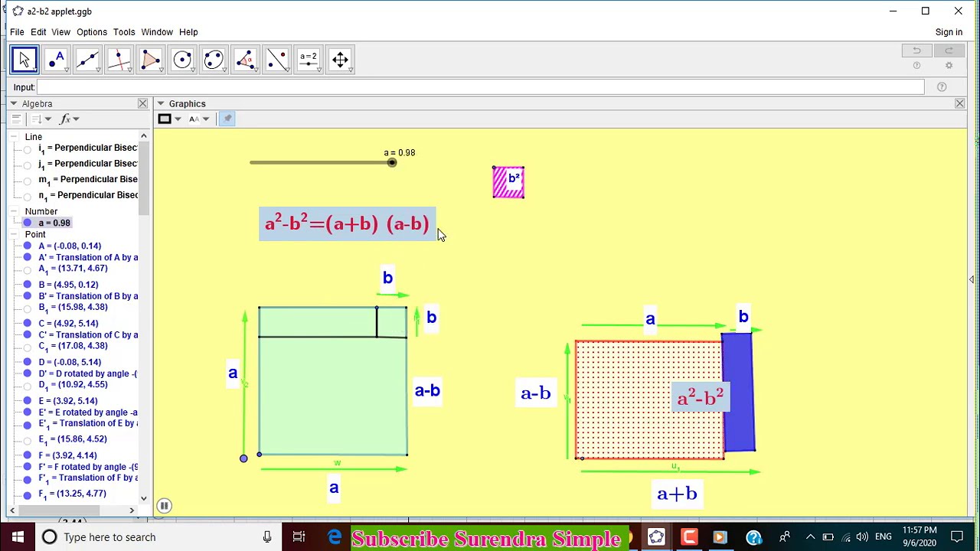Collapse the Graphics view header arrow

pos(160,103)
